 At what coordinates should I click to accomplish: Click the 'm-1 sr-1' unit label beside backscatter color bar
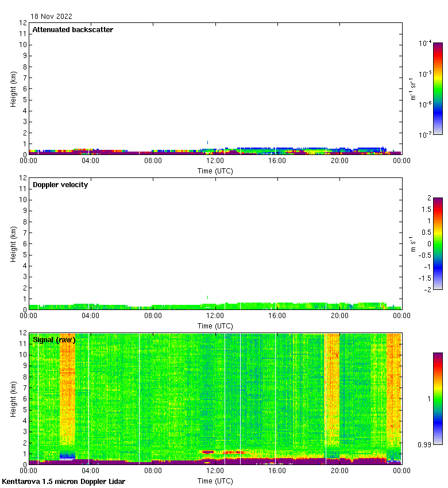click(x=414, y=88)
